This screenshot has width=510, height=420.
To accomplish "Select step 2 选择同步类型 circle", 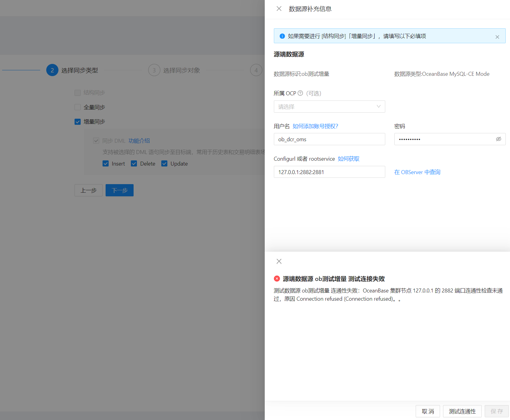I will click(x=52, y=70).
